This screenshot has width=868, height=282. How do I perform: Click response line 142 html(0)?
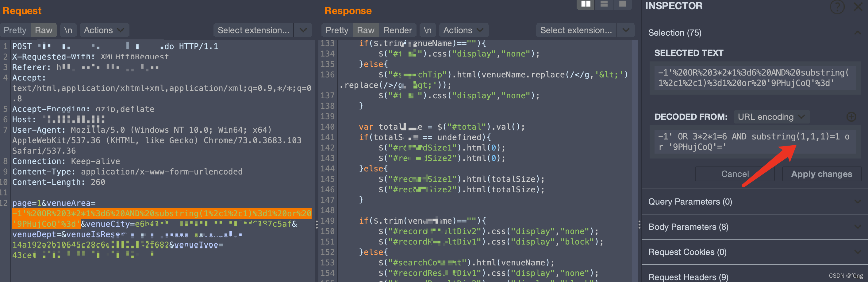pos(442,148)
